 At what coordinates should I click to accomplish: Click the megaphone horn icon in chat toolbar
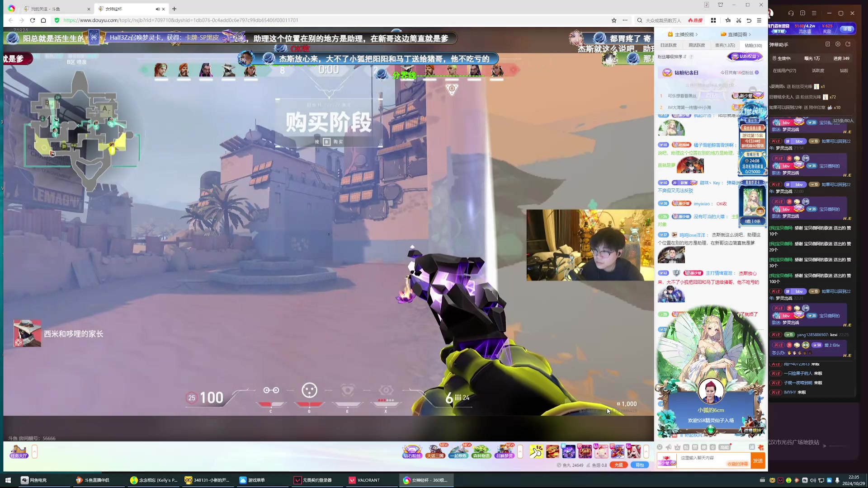669,447
